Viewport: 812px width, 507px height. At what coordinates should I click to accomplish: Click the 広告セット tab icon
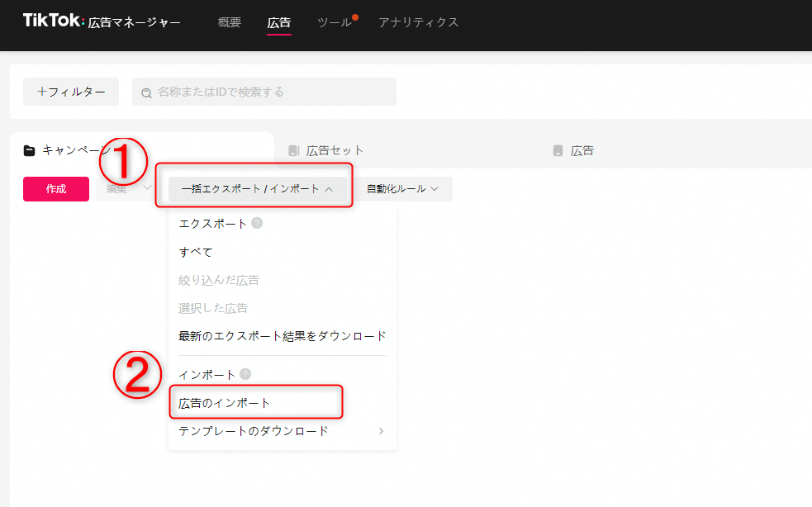pos(293,151)
